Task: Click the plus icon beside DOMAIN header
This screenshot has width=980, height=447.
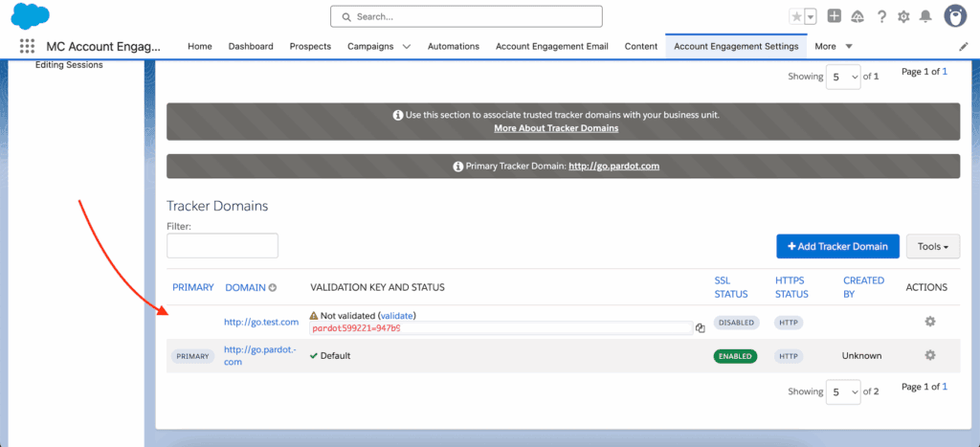Action: (273, 287)
